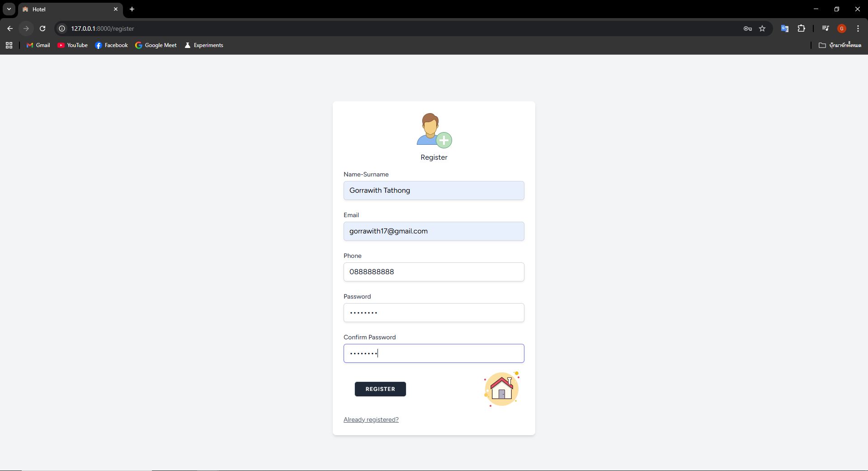Open the Extensions puzzle icon

(801, 29)
